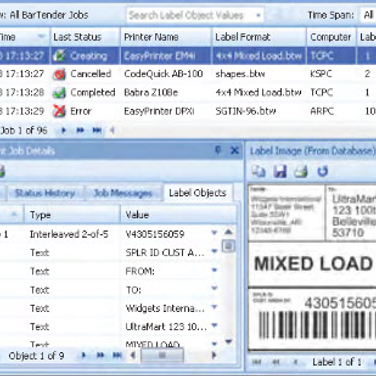Open the Job Messages tab

pyautogui.click(x=123, y=193)
